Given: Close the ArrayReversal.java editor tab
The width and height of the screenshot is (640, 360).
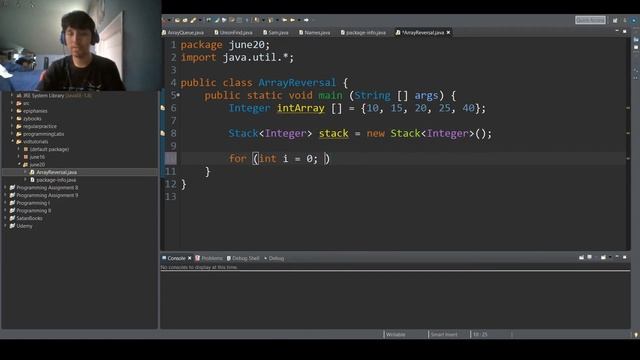Looking at the screenshot, I should coord(448,32).
